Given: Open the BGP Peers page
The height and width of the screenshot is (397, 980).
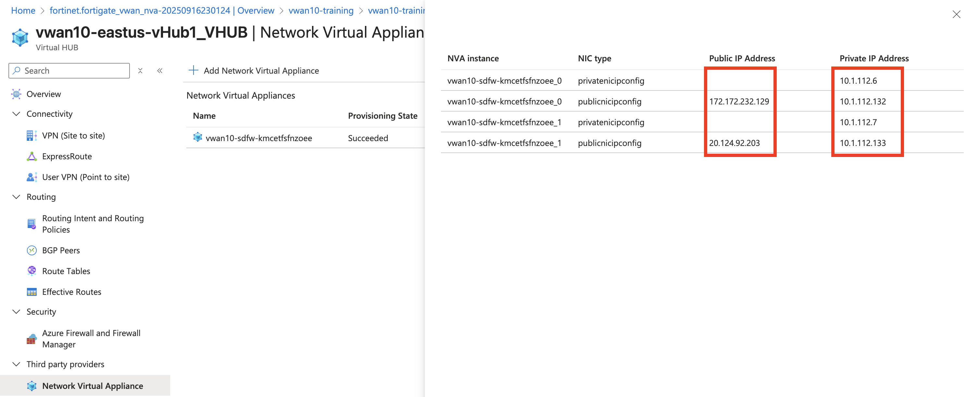Looking at the screenshot, I should pos(61,250).
